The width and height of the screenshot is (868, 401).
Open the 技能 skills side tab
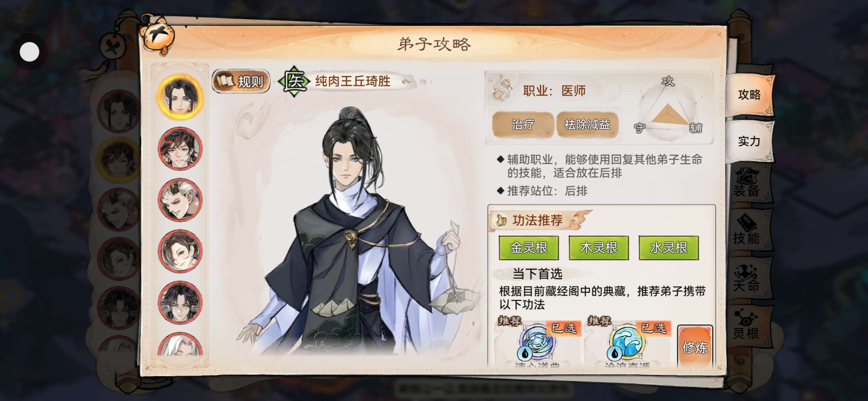(x=746, y=230)
